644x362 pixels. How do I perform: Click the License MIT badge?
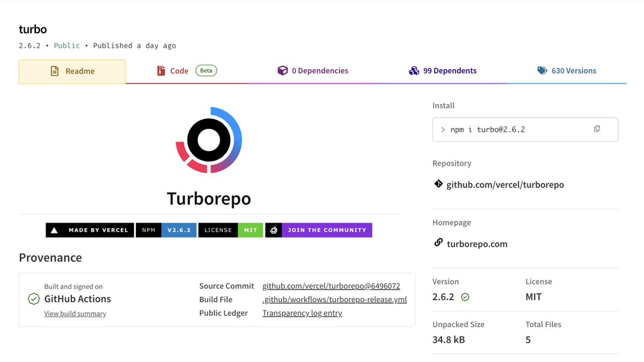231,230
